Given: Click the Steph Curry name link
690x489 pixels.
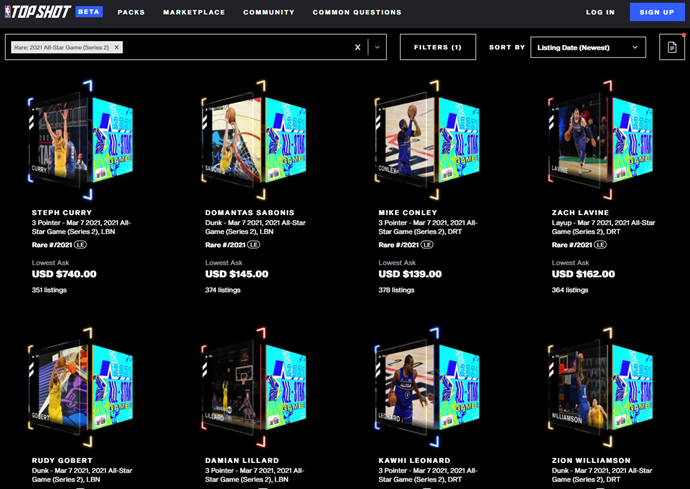Looking at the screenshot, I should click(62, 213).
